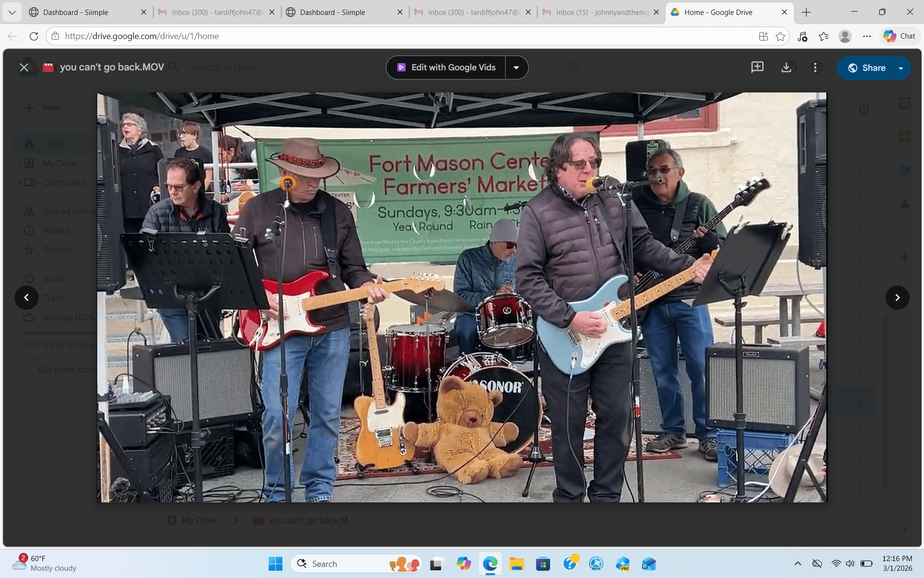The image size is (924, 578).
Task: Open browser profile avatar icon
Action: (845, 36)
